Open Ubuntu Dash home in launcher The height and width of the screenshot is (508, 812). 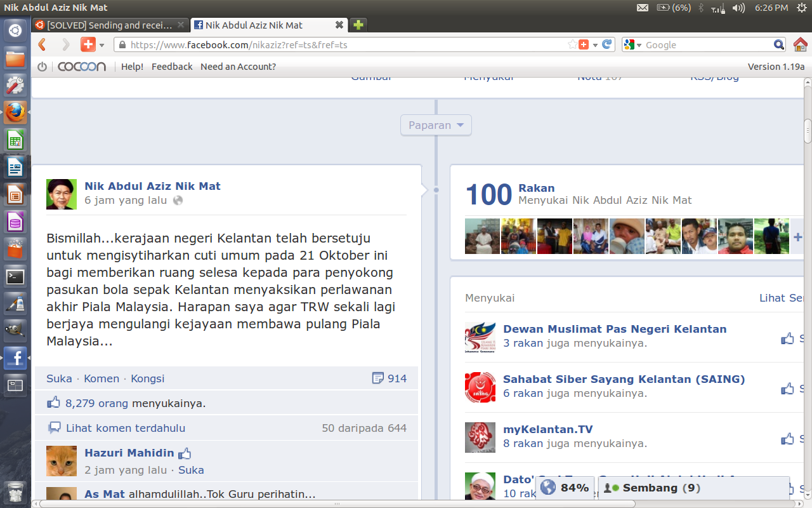(15, 30)
